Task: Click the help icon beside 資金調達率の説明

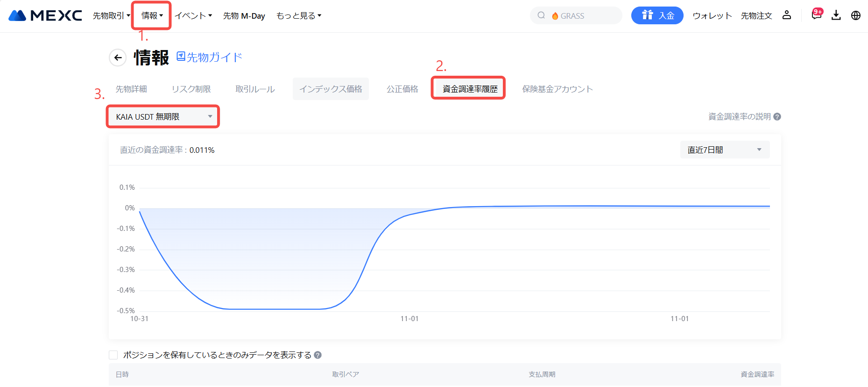Action: click(777, 117)
